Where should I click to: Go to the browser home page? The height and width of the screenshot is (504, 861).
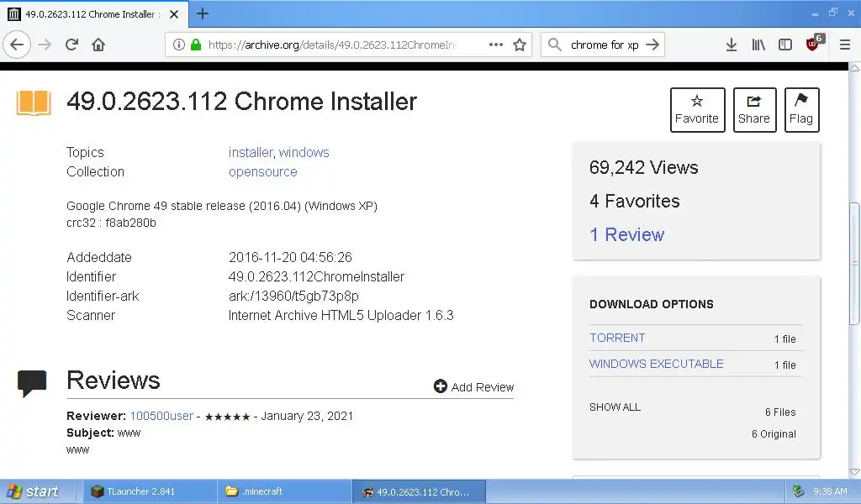[98, 45]
